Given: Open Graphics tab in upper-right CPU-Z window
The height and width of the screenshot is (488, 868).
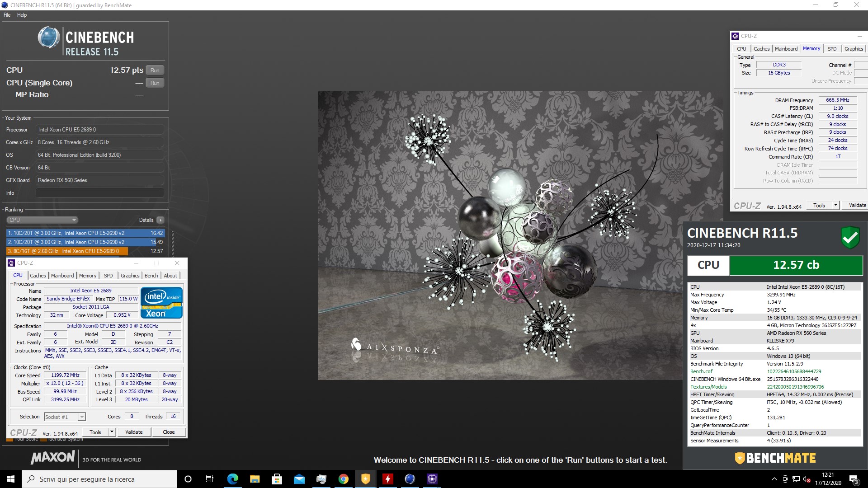Looking at the screenshot, I should tap(854, 49).
